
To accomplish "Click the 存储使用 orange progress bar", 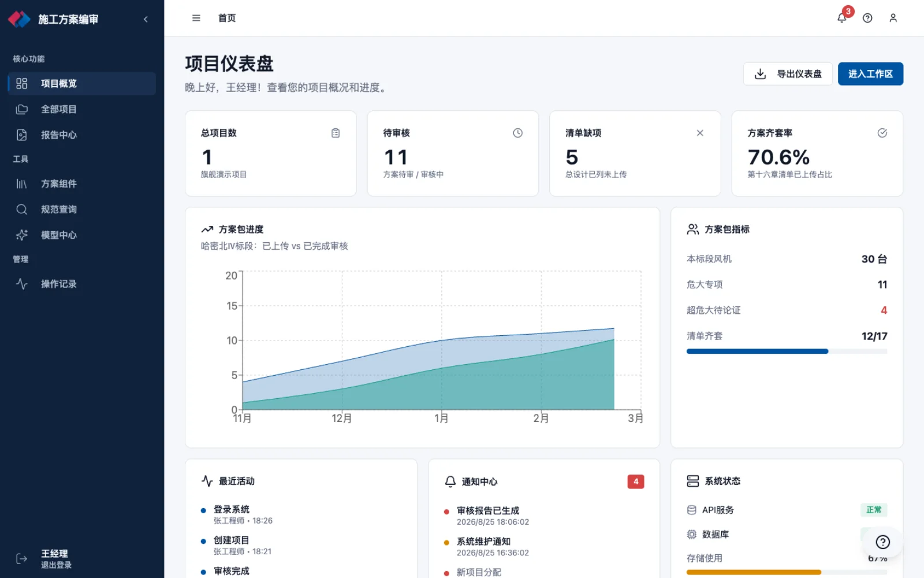I will pos(787,572).
